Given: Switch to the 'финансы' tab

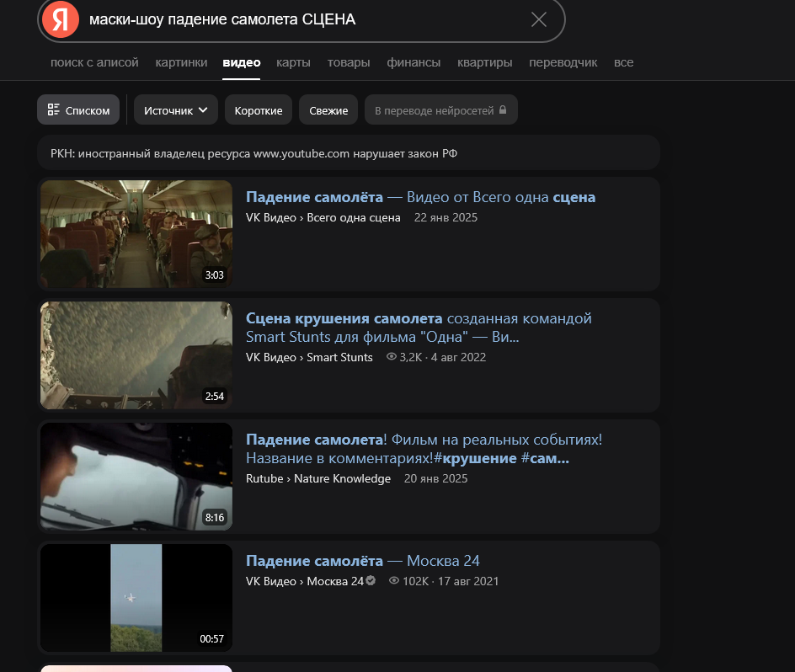Looking at the screenshot, I should [x=414, y=62].
